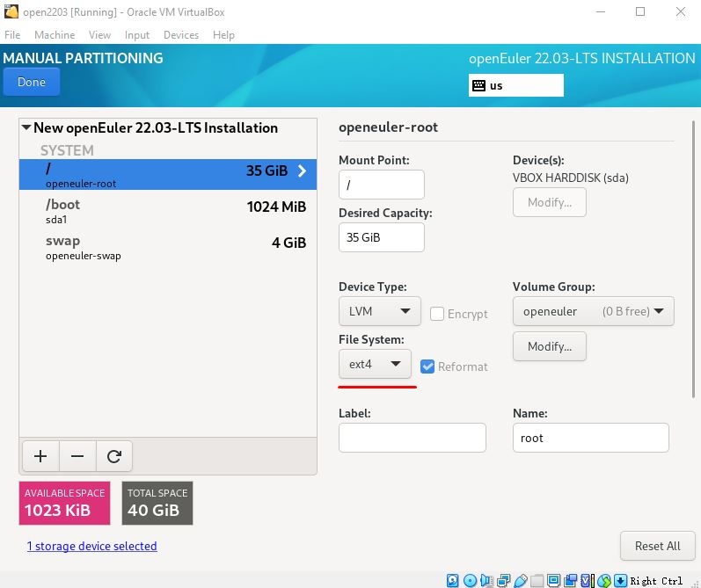Click the TOTAL SPACE 40 GiB box
Image resolution: width=701 pixels, height=588 pixels.
coord(157,503)
